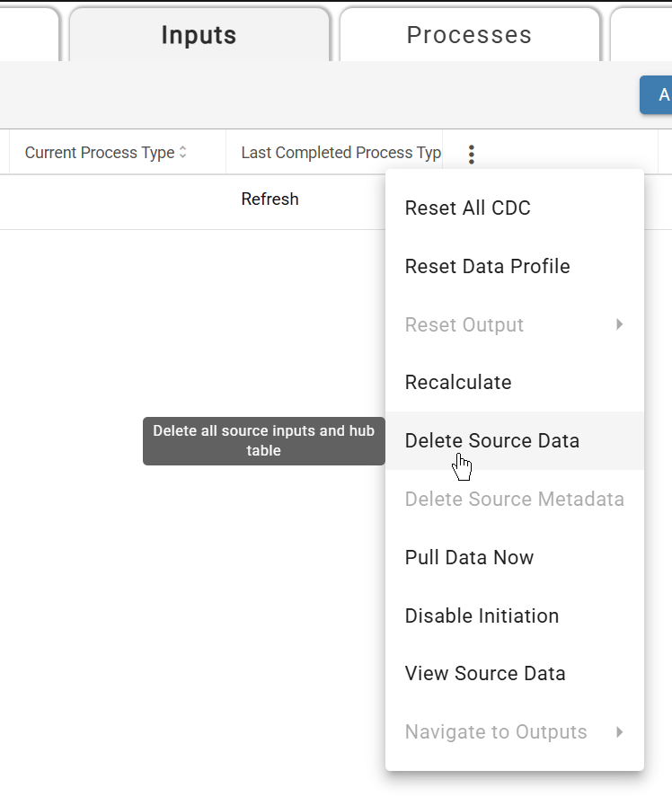Click the submenu arrow next to Reset Output
Viewport: 672px width, 797px height.
[619, 324]
